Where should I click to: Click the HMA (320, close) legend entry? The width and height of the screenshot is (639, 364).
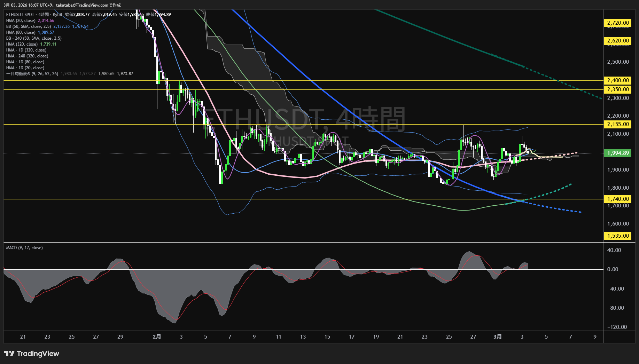point(22,44)
